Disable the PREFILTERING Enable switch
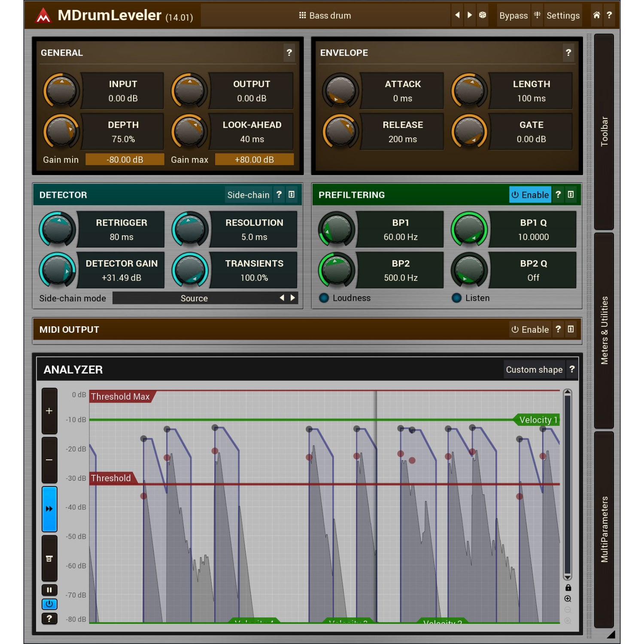Image resolution: width=644 pixels, height=644 pixels. pyautogui.click(x=530, y=194)
